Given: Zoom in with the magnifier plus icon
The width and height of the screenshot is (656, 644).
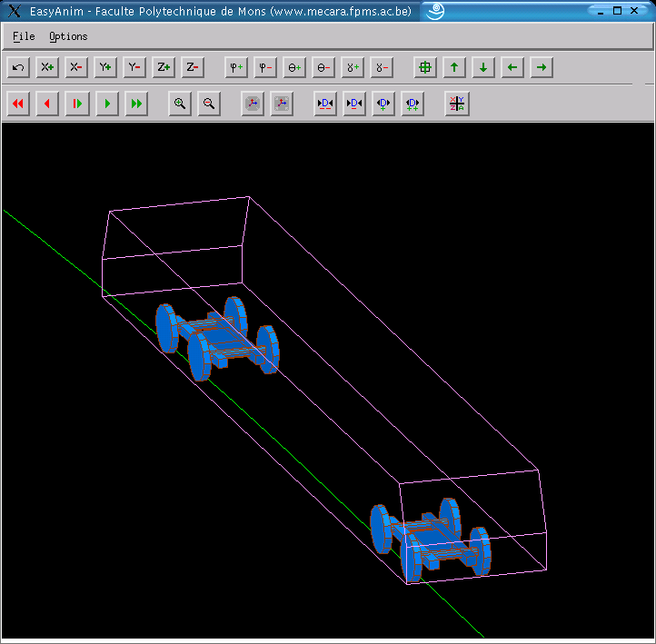Looking at the screenshot, I should [180, 104].
